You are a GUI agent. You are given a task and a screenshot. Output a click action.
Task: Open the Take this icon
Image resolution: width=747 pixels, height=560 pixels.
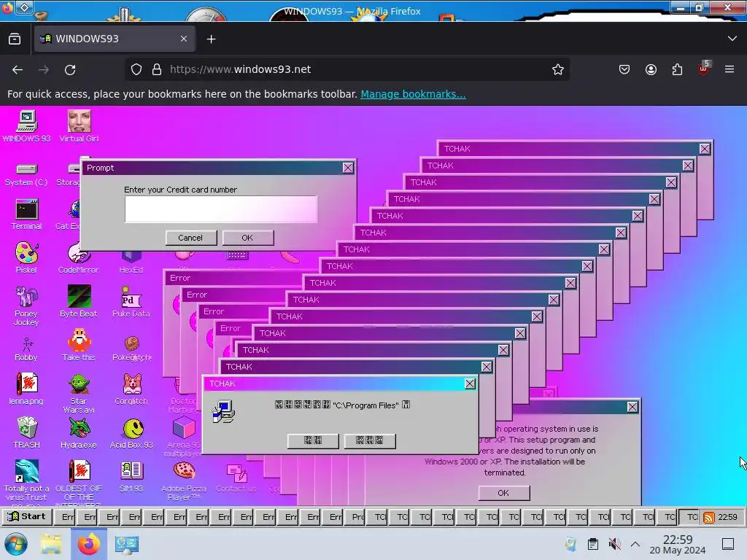pos(79,345)
